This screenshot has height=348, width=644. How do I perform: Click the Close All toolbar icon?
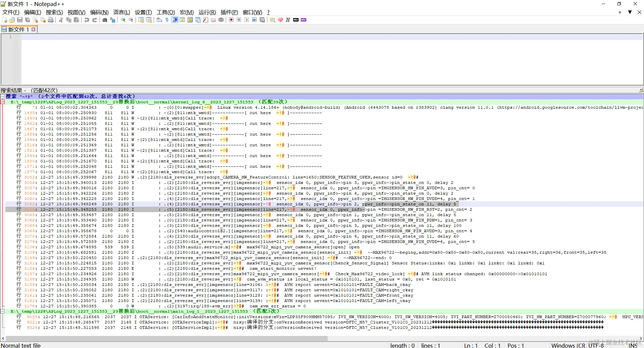pos(43,20)
